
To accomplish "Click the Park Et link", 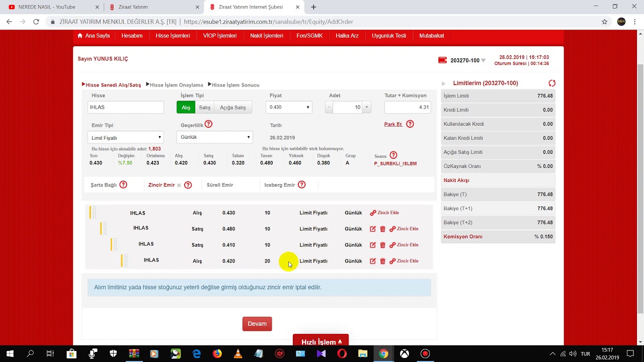I will coord(393,124).
